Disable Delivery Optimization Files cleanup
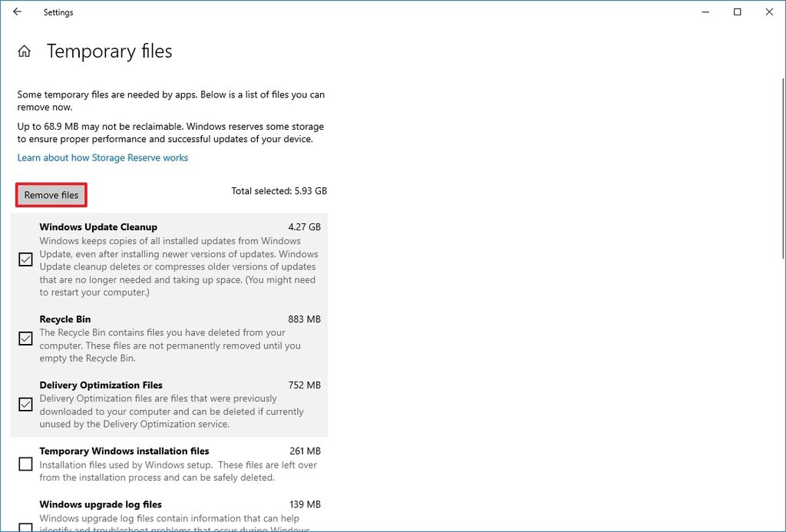 tap(25, 405)
